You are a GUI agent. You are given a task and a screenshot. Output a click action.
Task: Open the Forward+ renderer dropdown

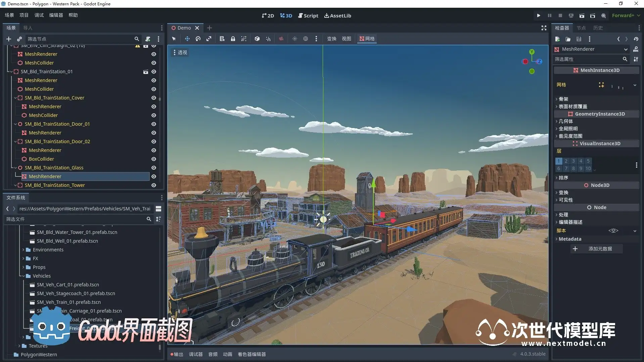point(626,15)
